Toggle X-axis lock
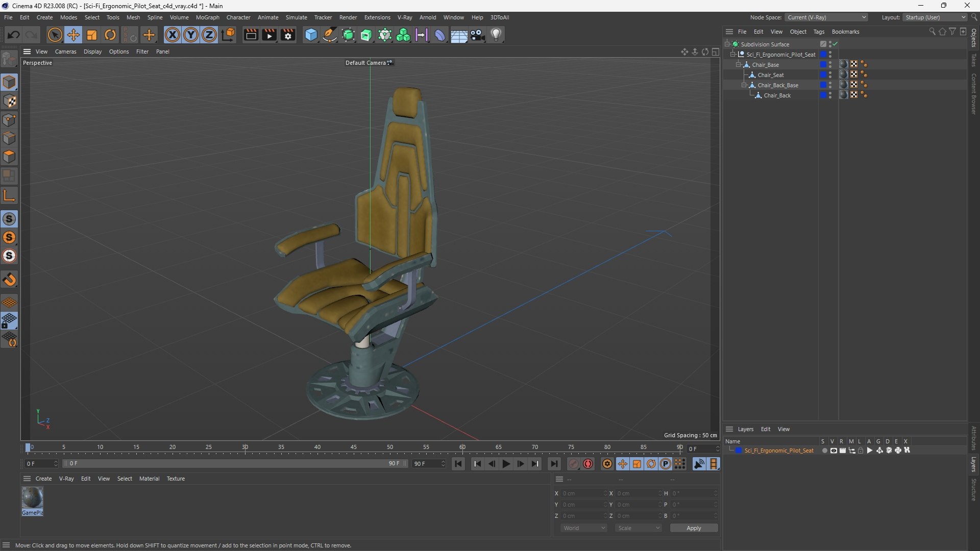Screen dimensions: 980x551 [173, 35]
